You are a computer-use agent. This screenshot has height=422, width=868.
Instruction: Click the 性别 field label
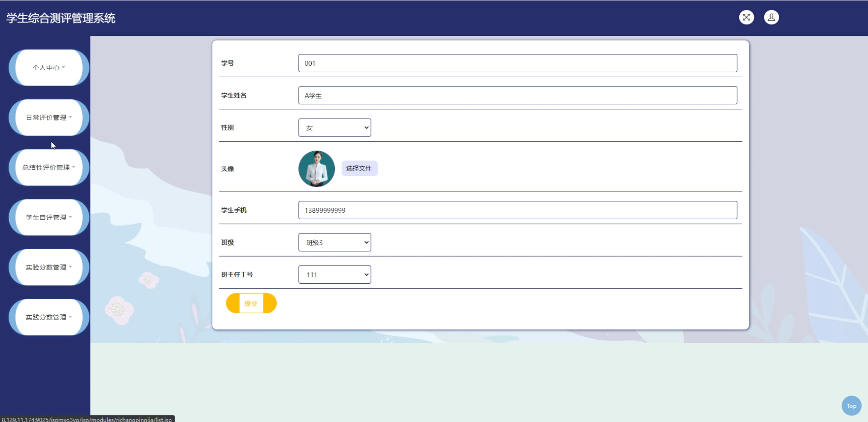[228, 127]
